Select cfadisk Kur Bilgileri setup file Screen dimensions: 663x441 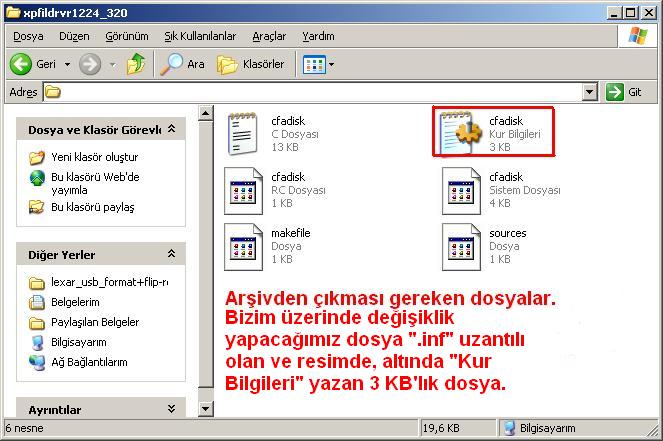point(461,132)
